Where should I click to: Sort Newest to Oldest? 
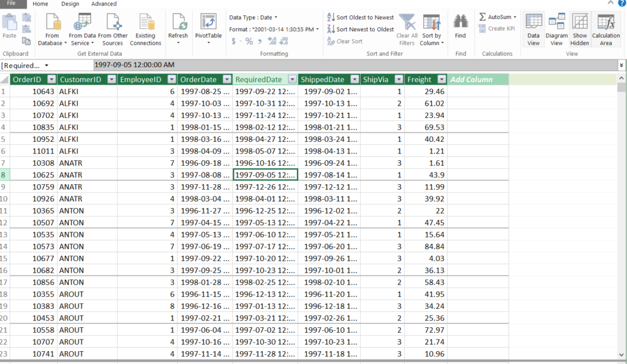pos(360,29)
